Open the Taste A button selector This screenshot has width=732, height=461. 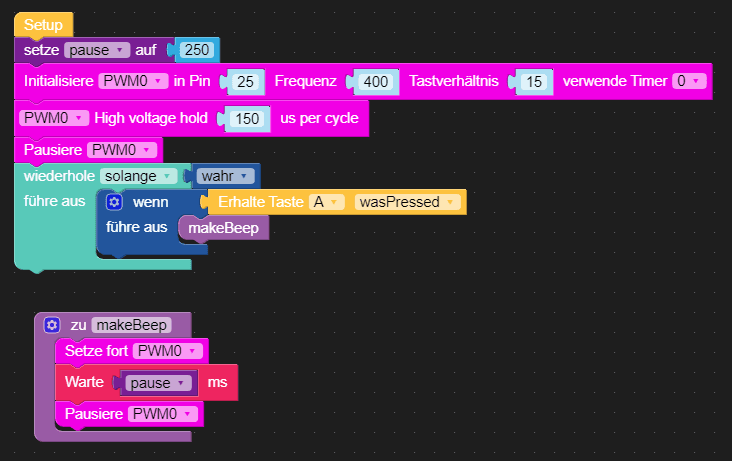326,202
